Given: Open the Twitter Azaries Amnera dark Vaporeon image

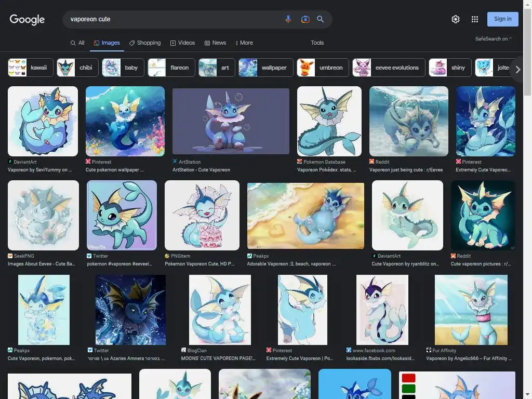Looking at the screenshot, I should [130, 310].
